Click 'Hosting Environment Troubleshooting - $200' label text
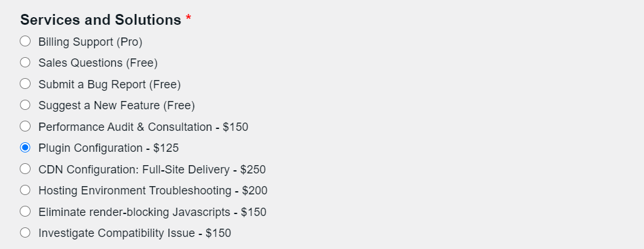Image resolution: width=644 pixels, height=249 pixels. [153, 191]
